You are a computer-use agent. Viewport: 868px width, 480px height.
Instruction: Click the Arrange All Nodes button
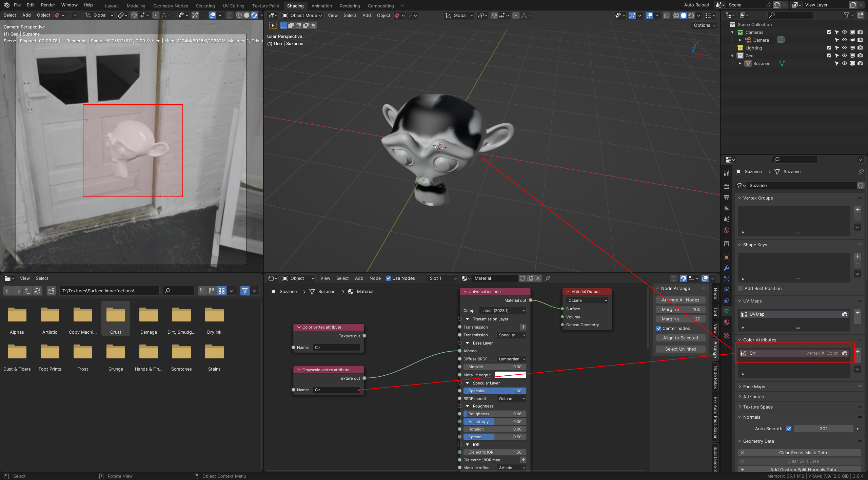tap(680, 300)
